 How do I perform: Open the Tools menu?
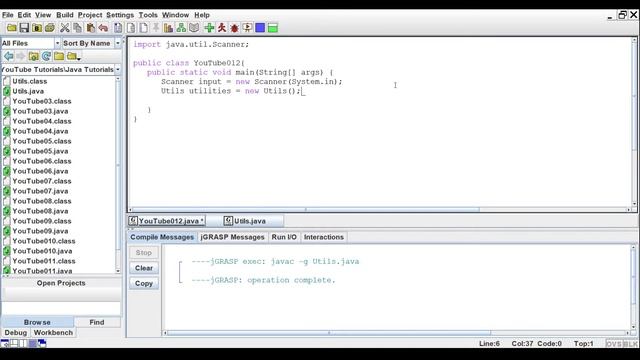[148, 15]
